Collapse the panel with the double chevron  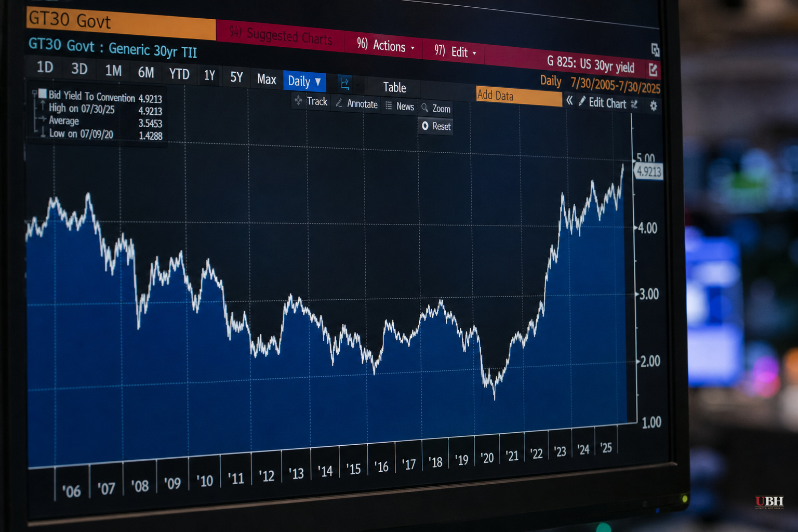click(x=569, y=101)
